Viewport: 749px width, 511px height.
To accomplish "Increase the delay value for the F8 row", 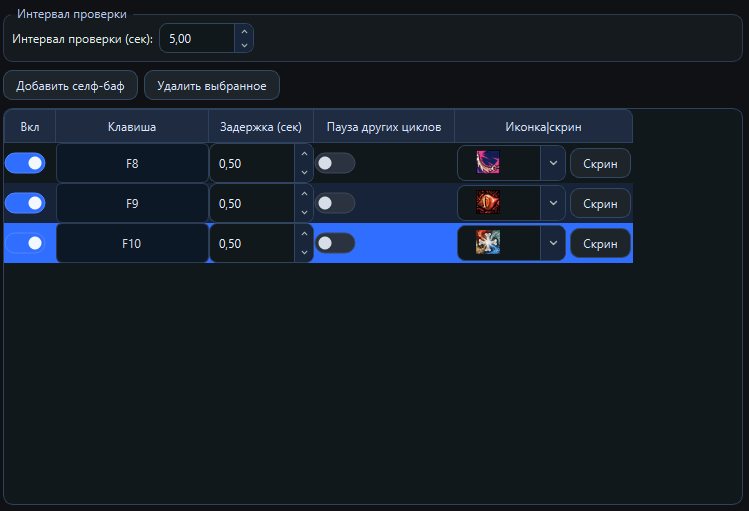I will tap(304, 154).
